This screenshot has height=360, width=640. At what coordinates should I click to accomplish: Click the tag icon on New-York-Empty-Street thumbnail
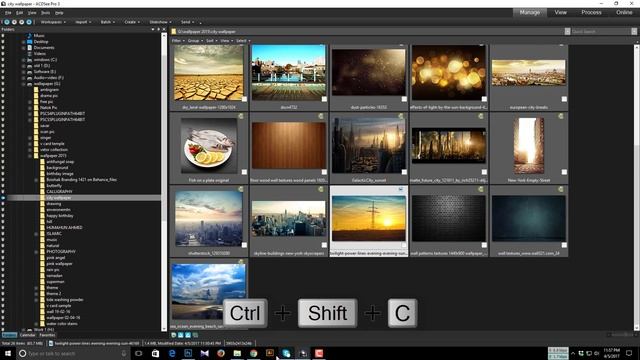pos(561,116)
